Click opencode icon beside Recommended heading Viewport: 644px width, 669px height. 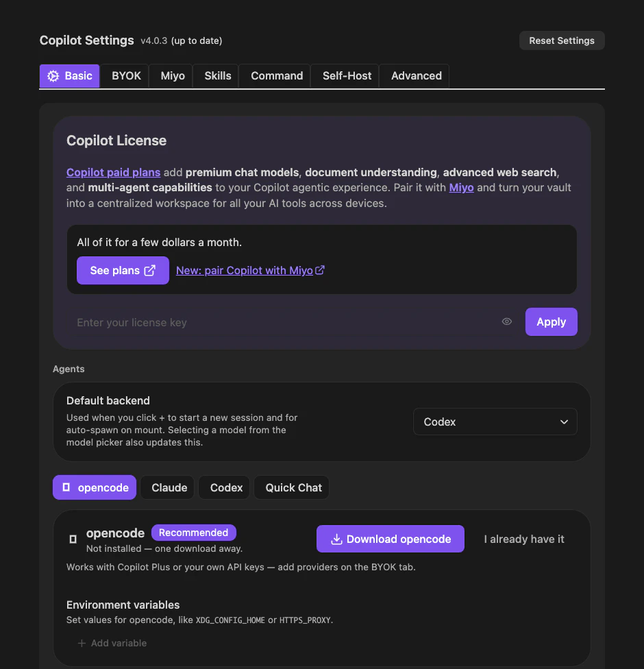click(73, 539)
